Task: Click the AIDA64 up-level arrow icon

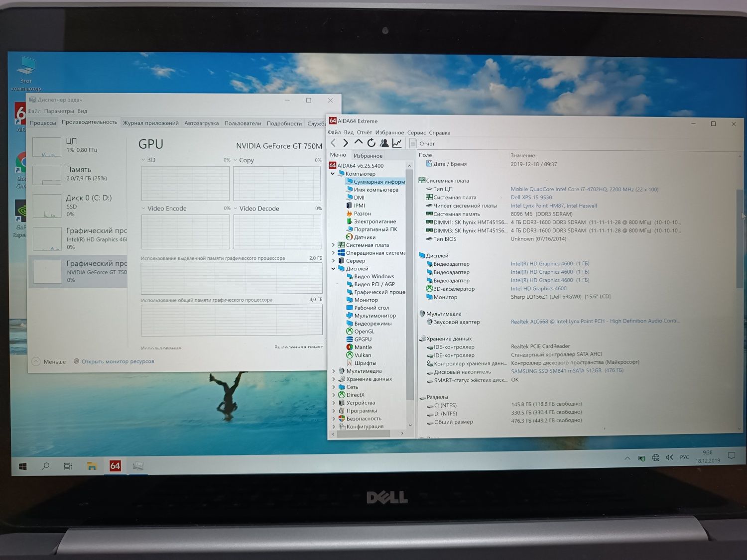Action: (x=358, y=143)
